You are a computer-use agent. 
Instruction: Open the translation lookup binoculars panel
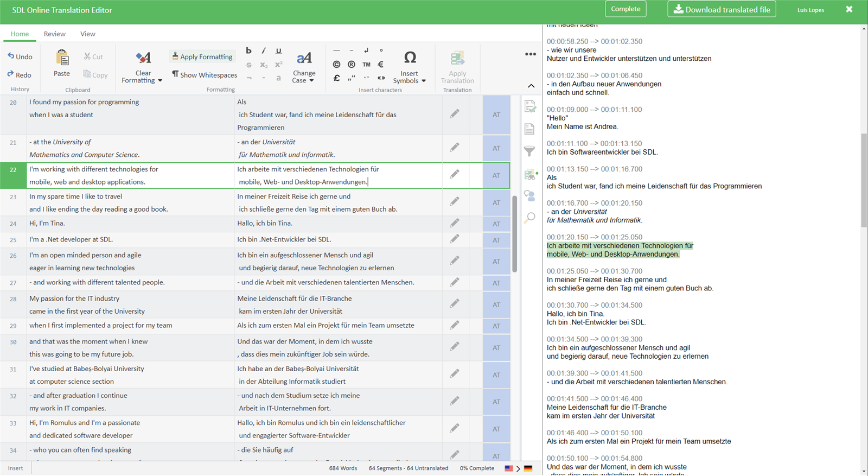pos(530,174)
